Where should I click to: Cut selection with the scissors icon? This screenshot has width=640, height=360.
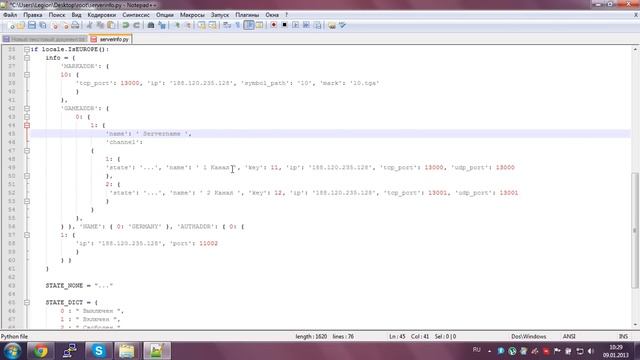tap(89, 25)
